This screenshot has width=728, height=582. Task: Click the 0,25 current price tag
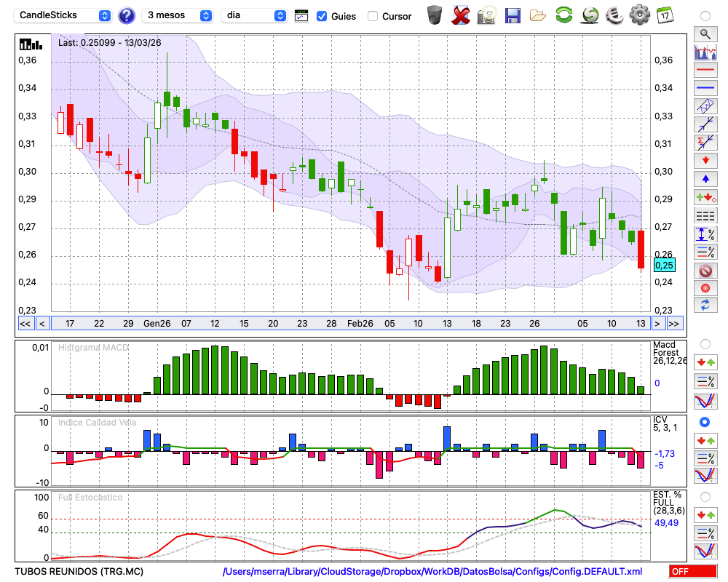[x=664, y=266]
